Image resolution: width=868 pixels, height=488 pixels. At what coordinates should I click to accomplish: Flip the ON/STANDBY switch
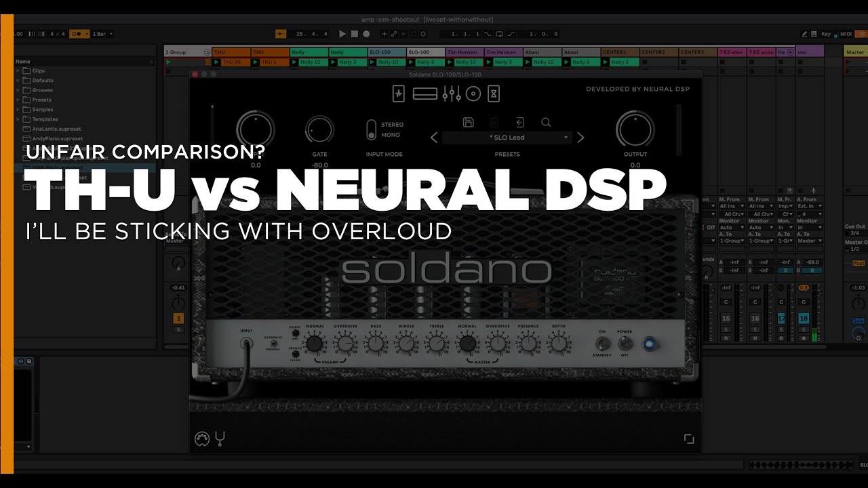(x=601, y=342)
